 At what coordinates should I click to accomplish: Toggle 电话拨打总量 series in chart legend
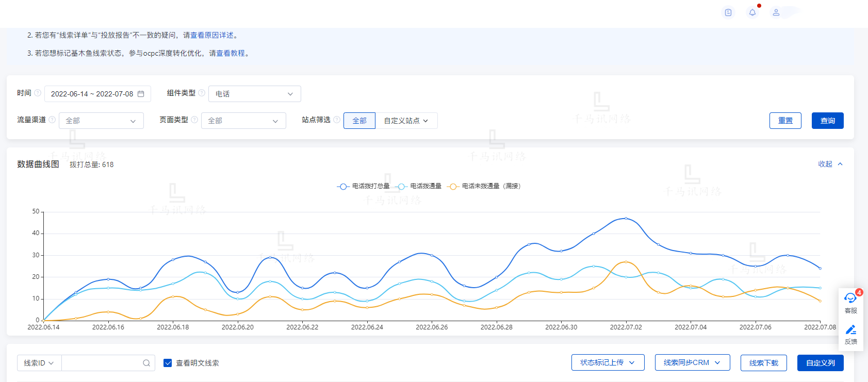[364, 186]
